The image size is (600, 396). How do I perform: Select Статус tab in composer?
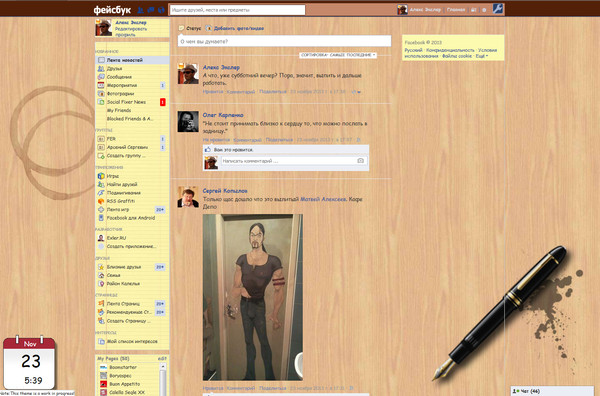190,28
